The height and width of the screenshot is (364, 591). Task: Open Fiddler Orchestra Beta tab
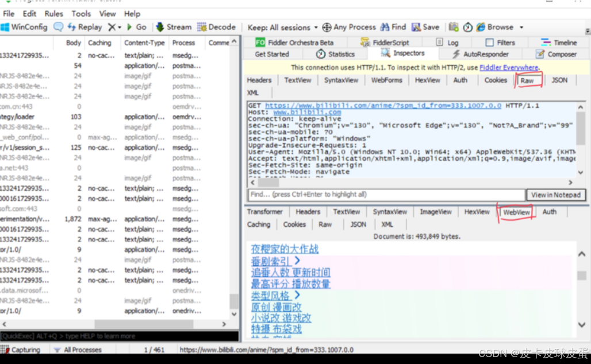pyautogui.click(x=294, y=42)
